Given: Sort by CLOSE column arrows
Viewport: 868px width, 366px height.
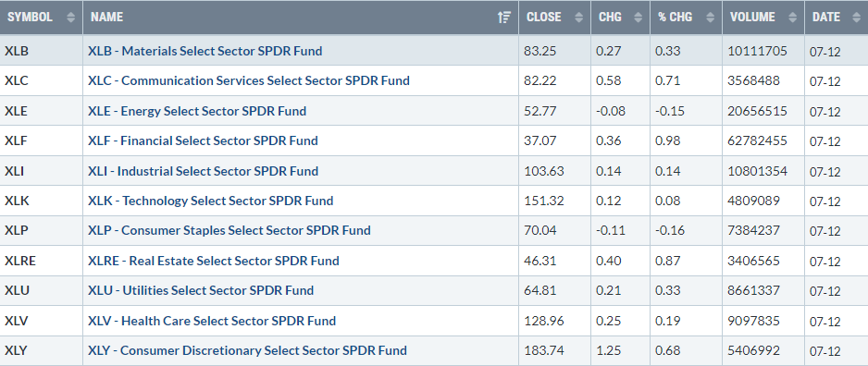Looking at the screenshot, I should [579, 18].
